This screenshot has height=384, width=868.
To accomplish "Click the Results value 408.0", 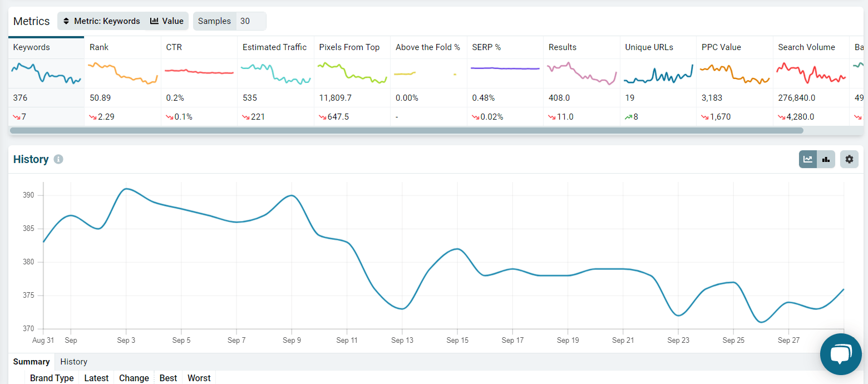I will [x=559, y=98].
